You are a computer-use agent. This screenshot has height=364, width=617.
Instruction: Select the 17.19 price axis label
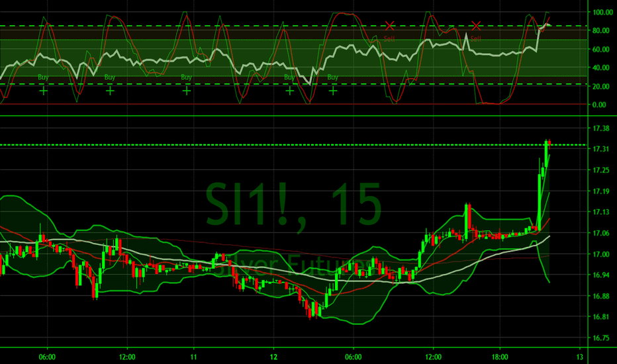tap(601, 191)
